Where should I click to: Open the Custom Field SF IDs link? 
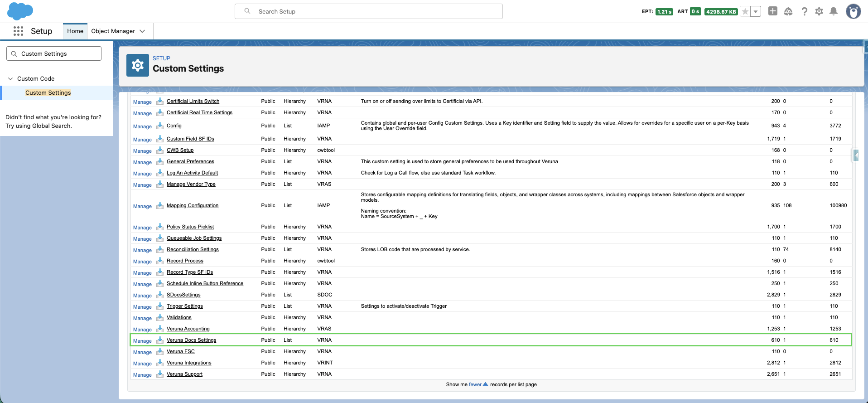click(190, 139)
